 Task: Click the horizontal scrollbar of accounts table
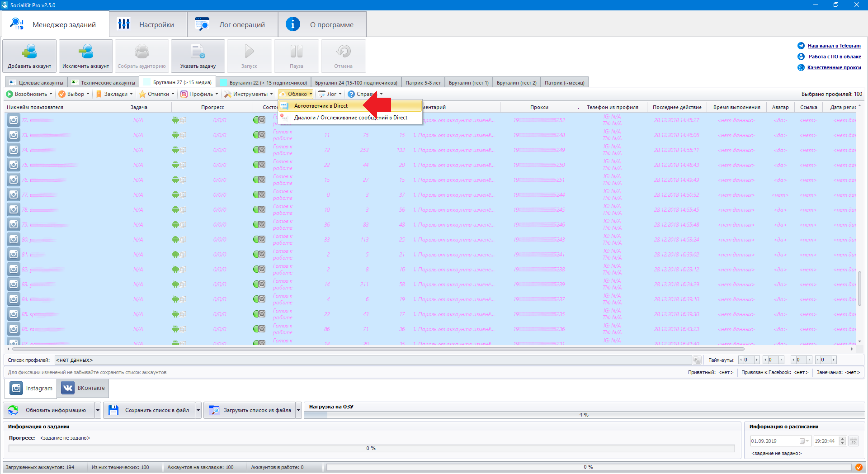pos(378,349)
